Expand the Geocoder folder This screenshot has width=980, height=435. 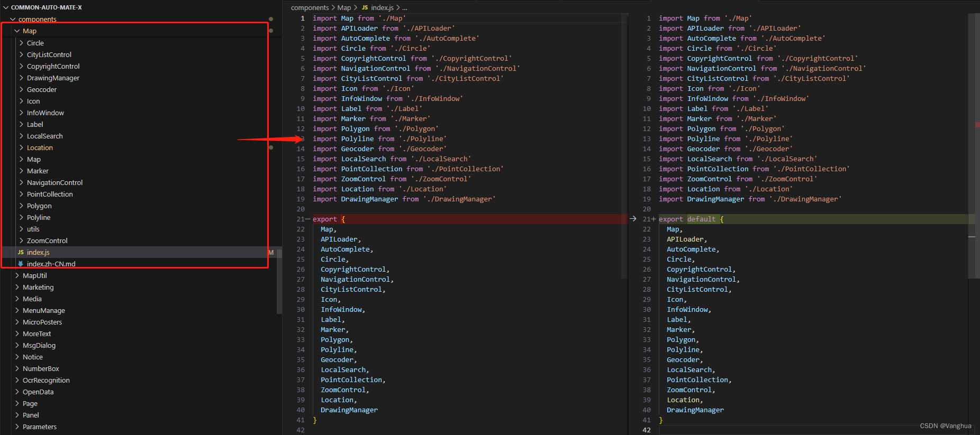41,89
